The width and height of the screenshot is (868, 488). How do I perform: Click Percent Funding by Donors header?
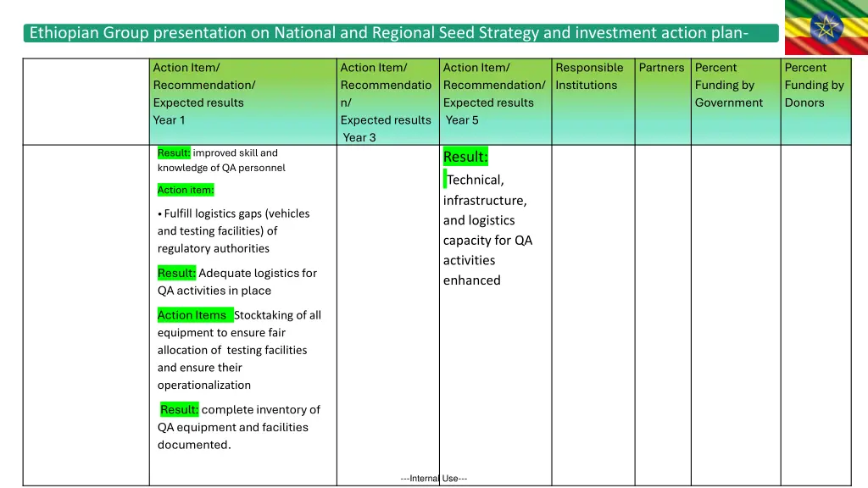814,85
